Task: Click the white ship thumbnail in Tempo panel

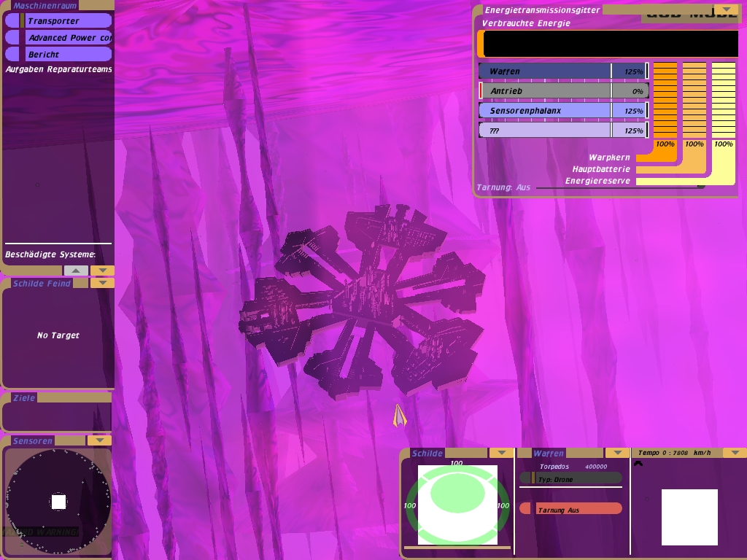Action: pyautogui.click(x=689, y=517)
